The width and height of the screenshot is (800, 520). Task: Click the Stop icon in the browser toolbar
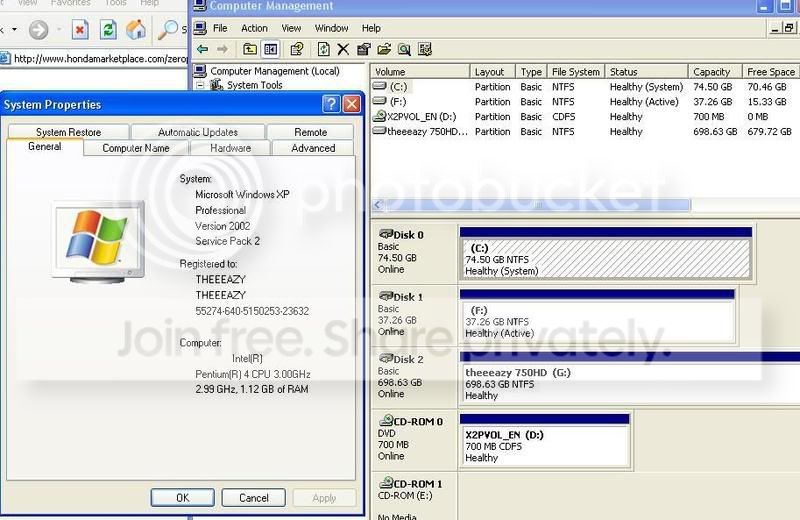[80, 30]
